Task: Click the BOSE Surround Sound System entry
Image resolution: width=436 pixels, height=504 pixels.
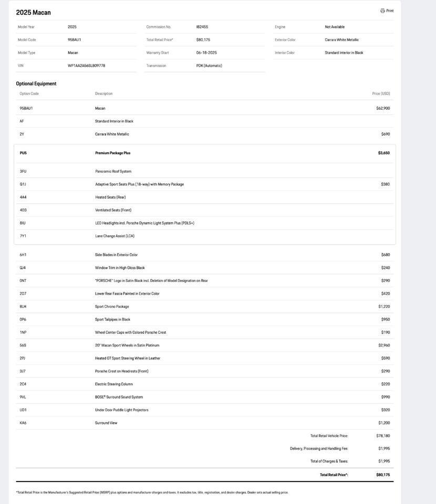Action: pyautogui.click(x=119, y=397)
